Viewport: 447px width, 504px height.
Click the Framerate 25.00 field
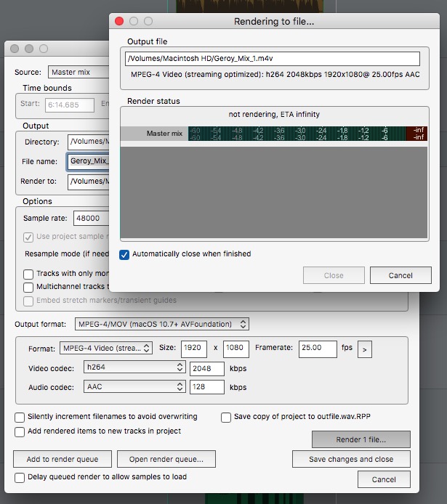point(318,349)
